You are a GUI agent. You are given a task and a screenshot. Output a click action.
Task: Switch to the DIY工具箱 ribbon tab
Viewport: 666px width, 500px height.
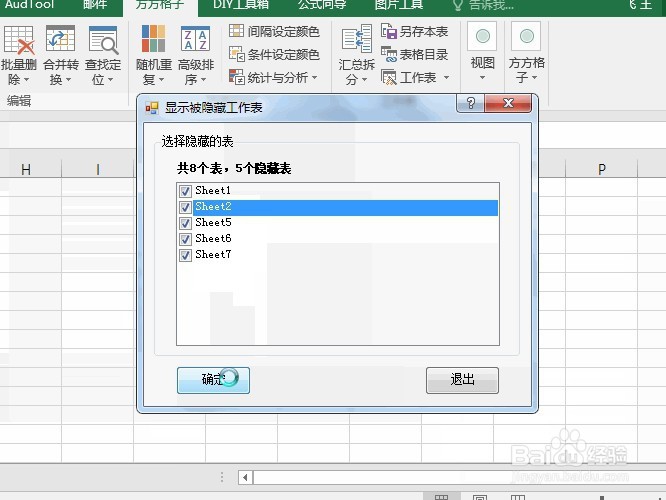240,5
